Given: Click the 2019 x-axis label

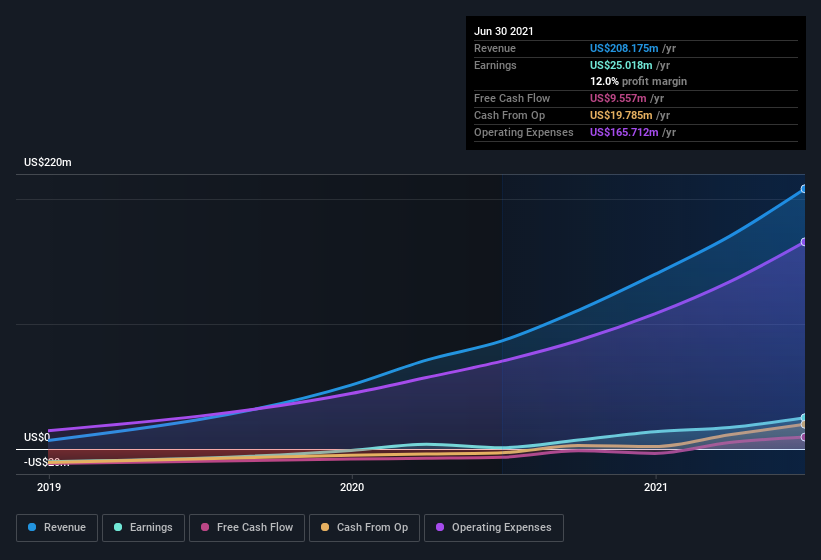Looking at the screenshot, I should [x=49, y=487].
